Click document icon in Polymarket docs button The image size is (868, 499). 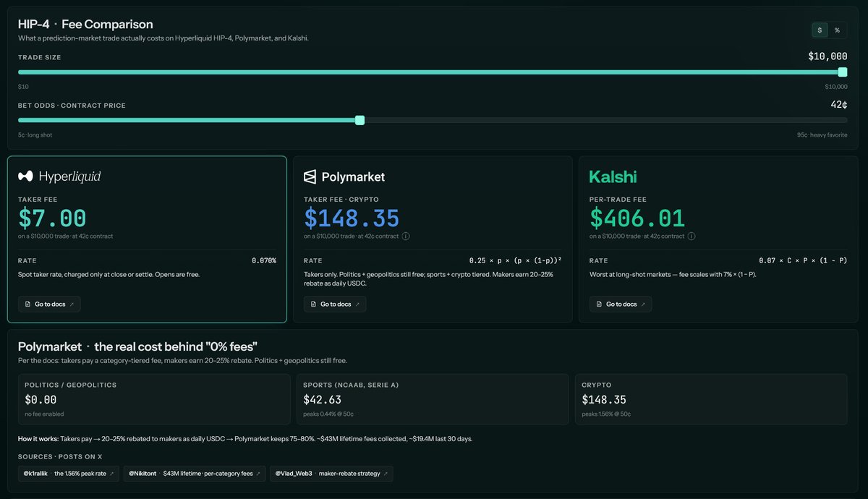tap(314, 304)
